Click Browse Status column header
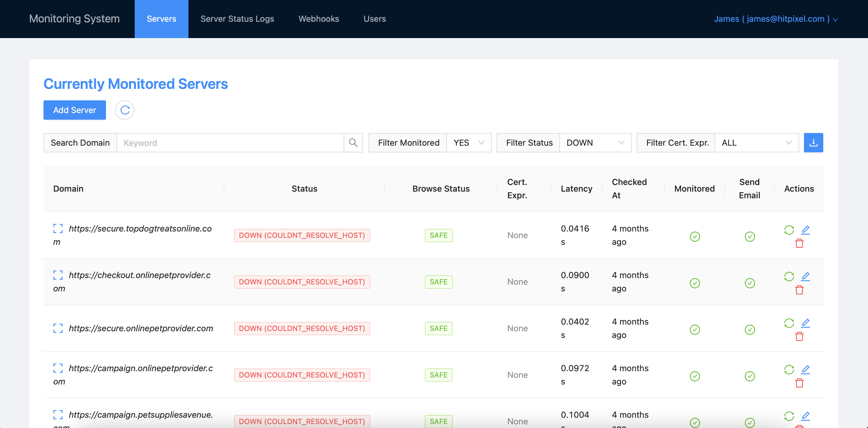 coord(441,189)
